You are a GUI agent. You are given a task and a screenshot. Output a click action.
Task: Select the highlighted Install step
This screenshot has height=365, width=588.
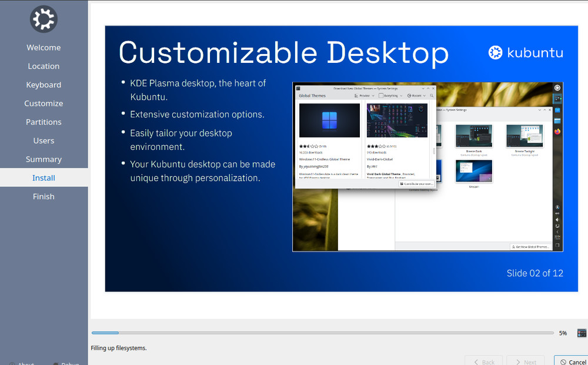coord(44,178)
